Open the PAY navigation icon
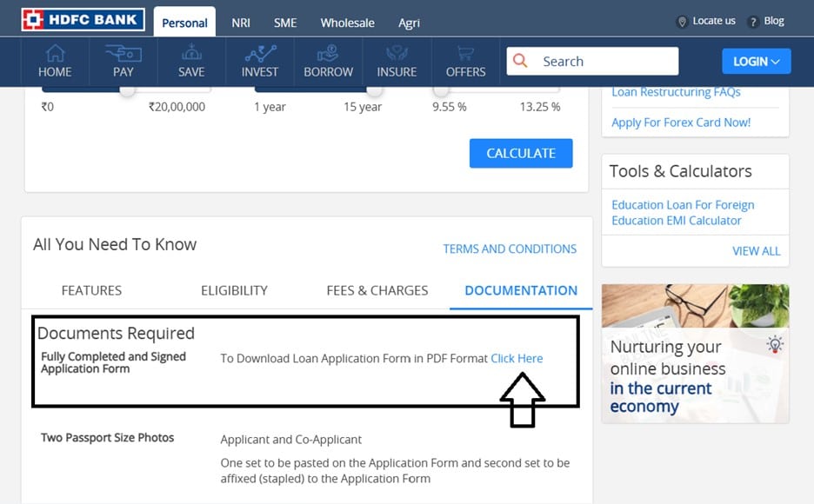 [123, 54]
